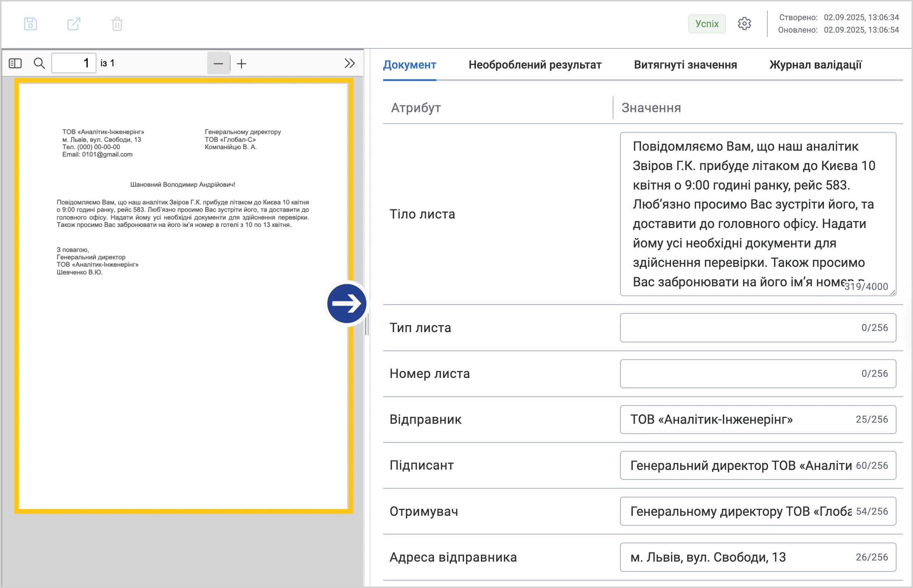Click the Оновлено timestamp text
913x588 pixels.
(839, 30)
